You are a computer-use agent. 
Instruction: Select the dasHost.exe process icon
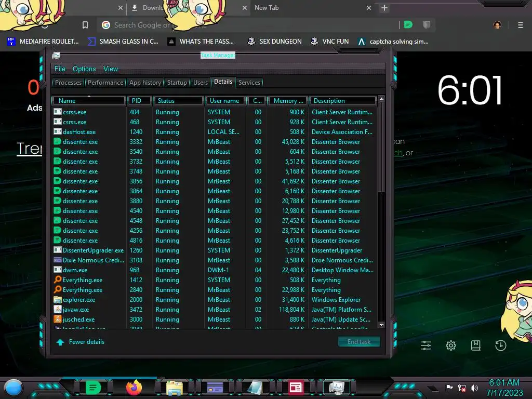[x=57, y=131]
